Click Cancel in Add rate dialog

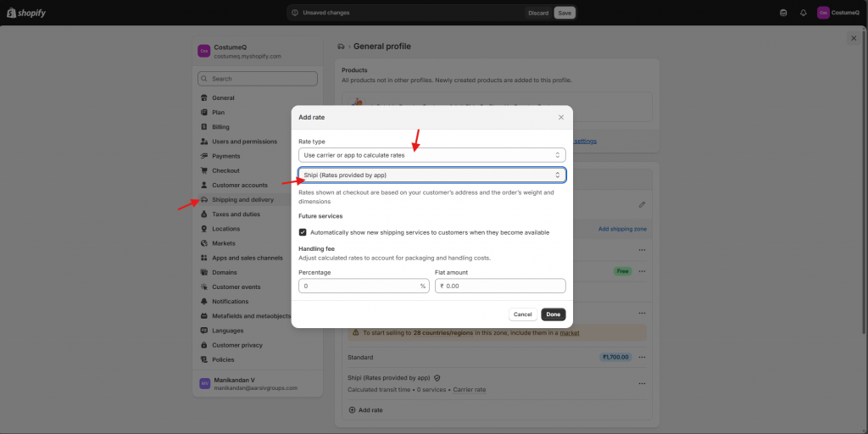pyautogui.click(x=523, y=314)
